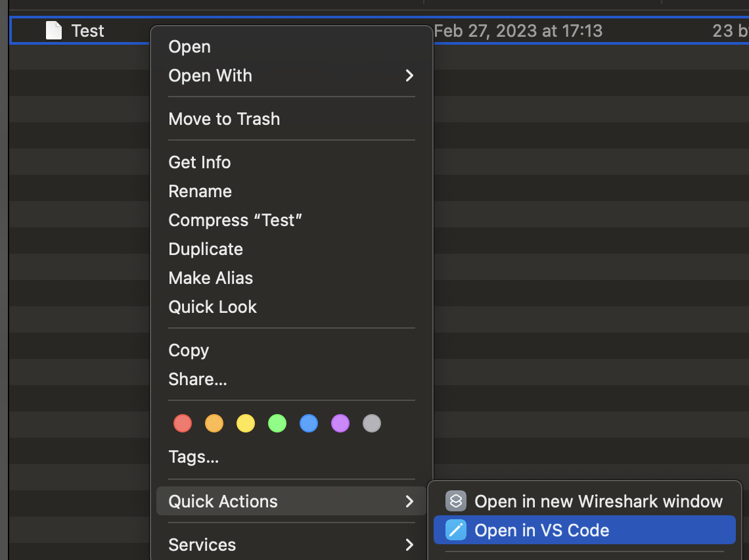Apply the blue tag to Test
Viewport: 749px width, 560px height.
[309, 423]
